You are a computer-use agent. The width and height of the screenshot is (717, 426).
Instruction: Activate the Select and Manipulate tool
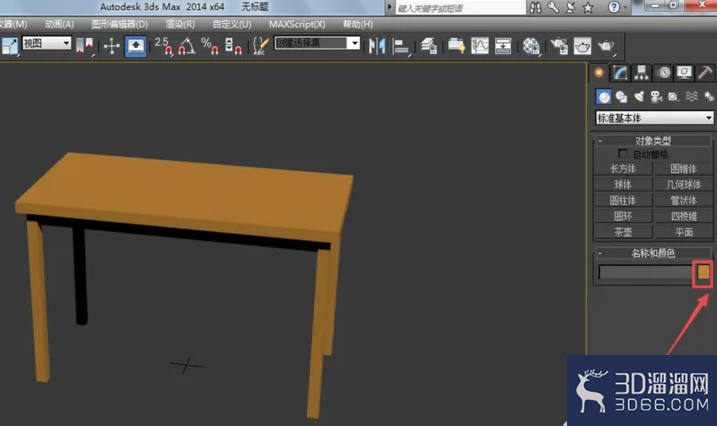pyautogui.click(x=112, y=46)
